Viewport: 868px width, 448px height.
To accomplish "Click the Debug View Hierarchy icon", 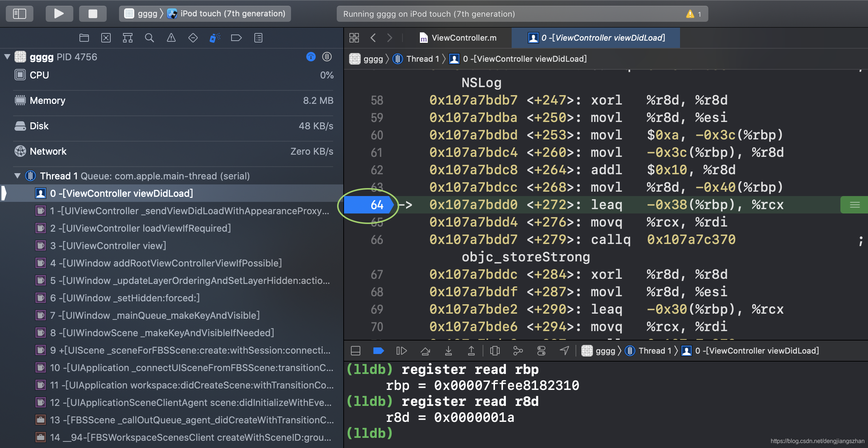I will pos(495,351).
